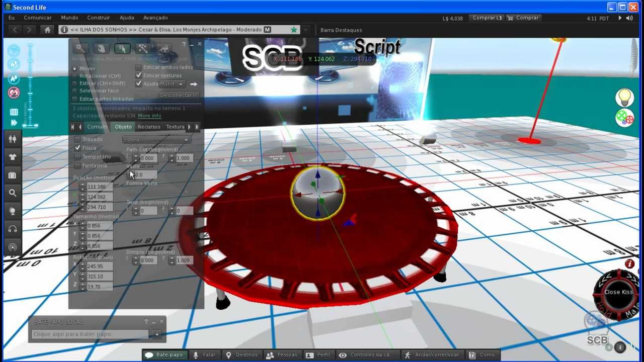644x362 pixels.
Task: Jump to last build tab
Action: click(197, 127)
